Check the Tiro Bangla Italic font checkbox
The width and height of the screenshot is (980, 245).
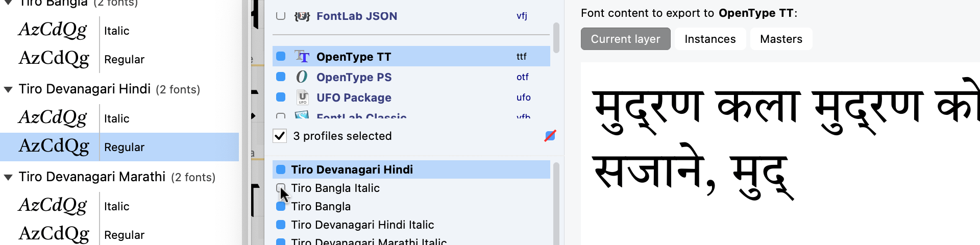pyautogui.click(x=281, y=188)
